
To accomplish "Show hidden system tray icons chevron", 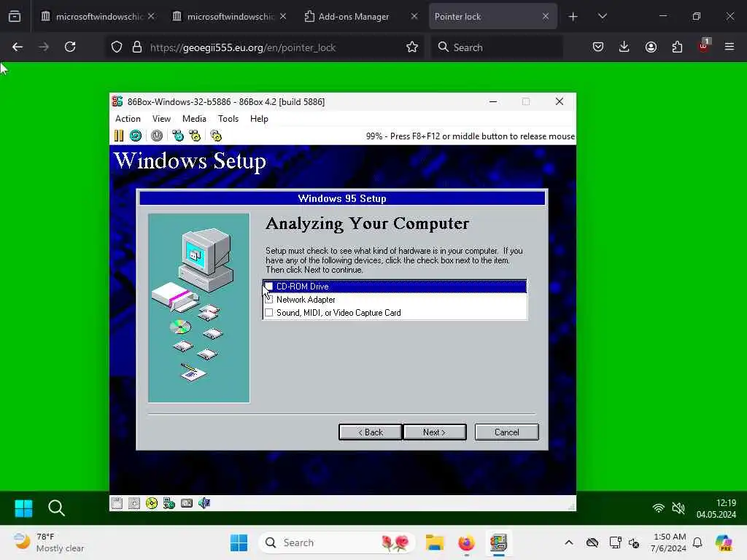I will (x=569, y=542).
